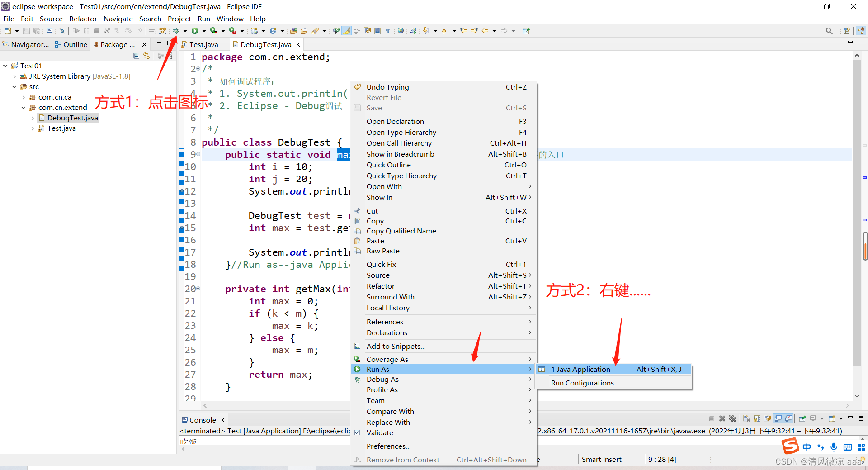Open the Run button dropdown arrow
The height and width of the screenshot is (470, 868).
tap(204, 31)
